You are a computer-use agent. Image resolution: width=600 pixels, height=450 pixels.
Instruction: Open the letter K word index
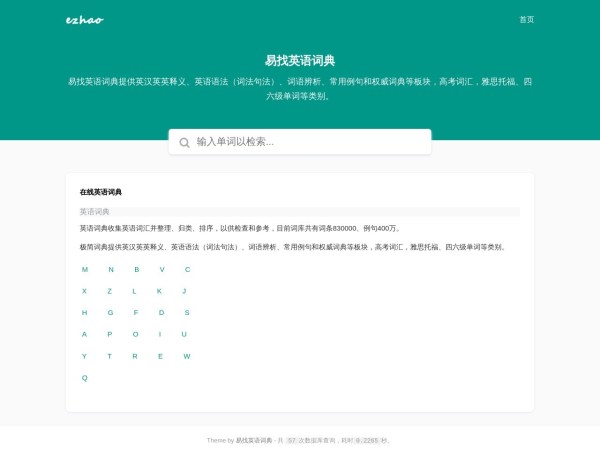pos(159,291)
